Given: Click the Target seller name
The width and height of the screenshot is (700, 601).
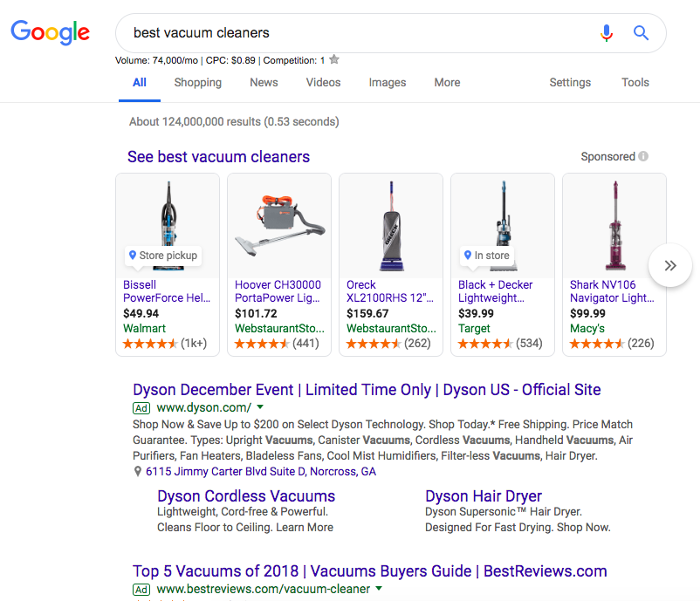Looking at the screenshot, I should (474, 328).
